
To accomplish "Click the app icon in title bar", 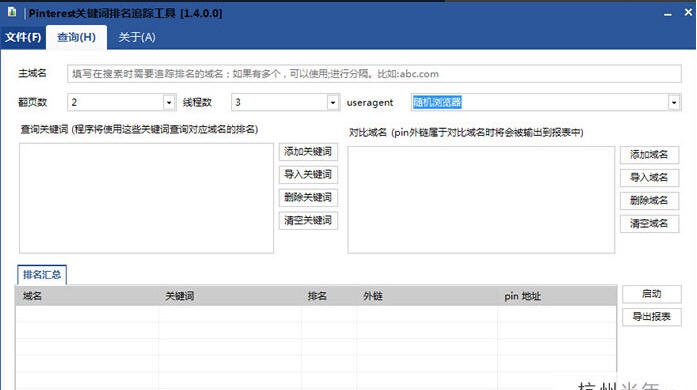I will tap(12, 12).
